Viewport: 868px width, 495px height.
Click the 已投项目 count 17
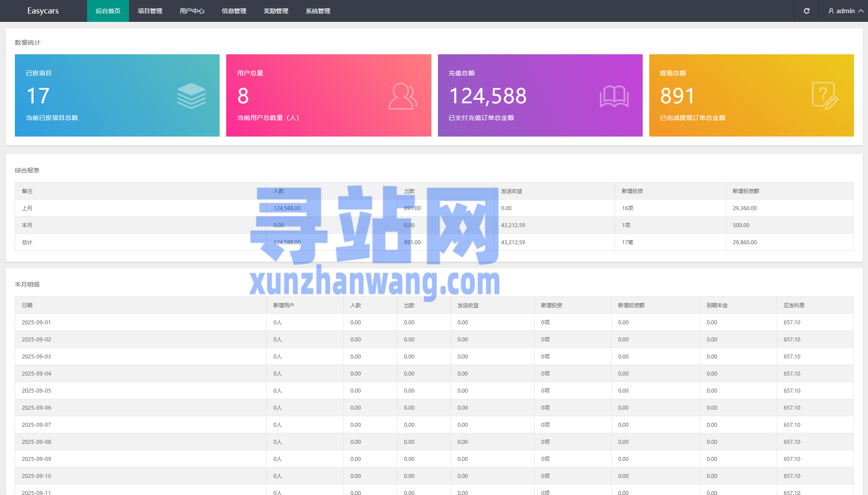pyautogui.click(x=38, y=96)
